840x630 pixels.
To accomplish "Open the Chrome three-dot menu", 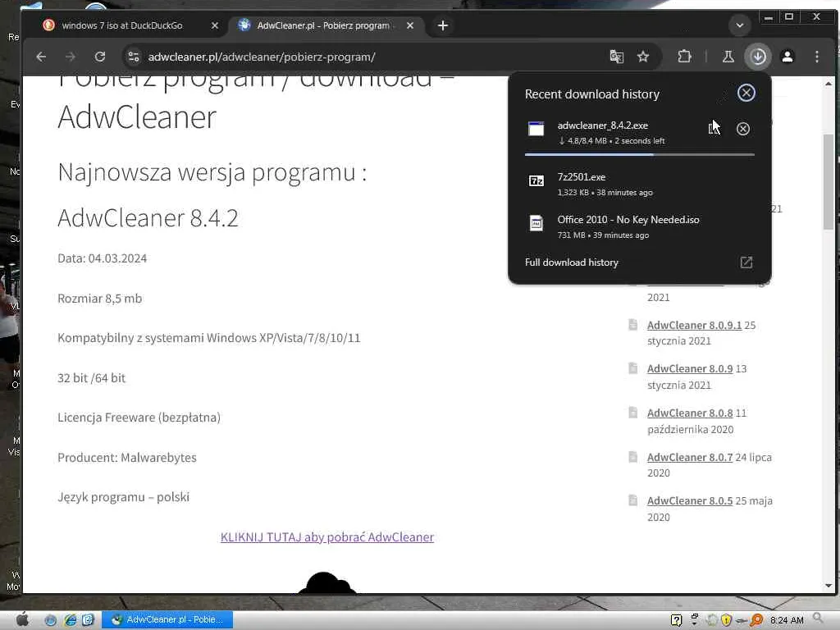I will pyautogui.click(x=817, y=57).
